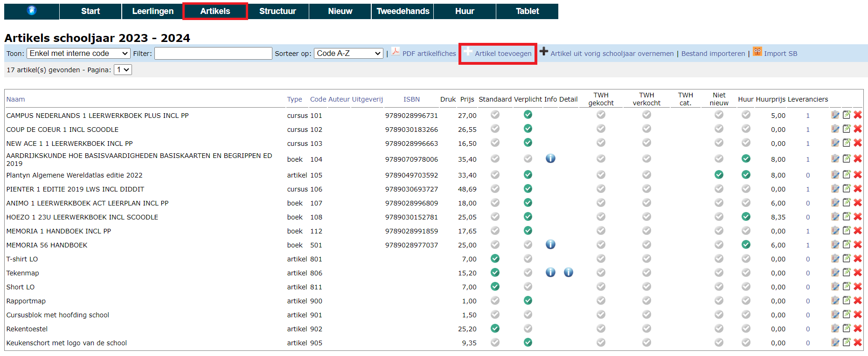Open Leveranciers count for CAMPUS NEDERLANDS 1
The height and width of the screenshot is (356, 868).
pos(808,116)
